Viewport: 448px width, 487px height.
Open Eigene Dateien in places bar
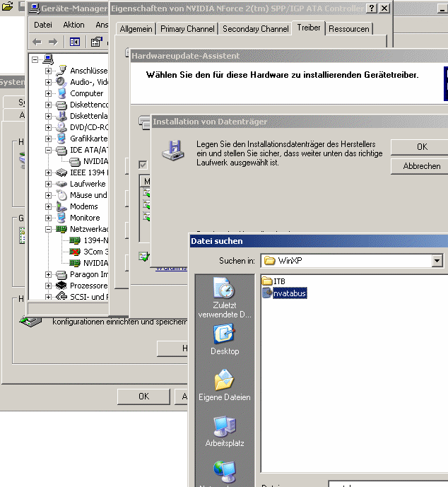pos(225,385)
